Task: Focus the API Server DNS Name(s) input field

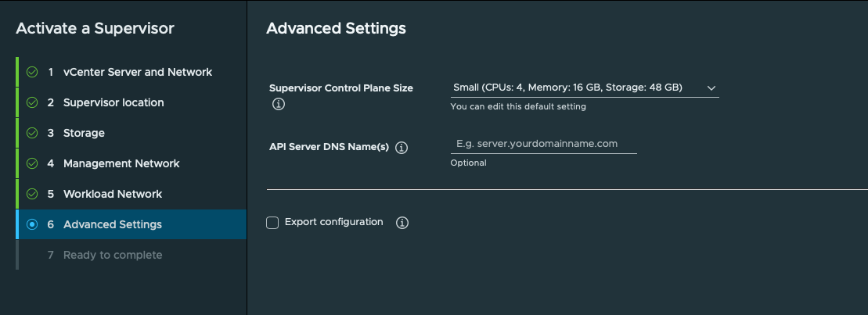Action: (x=544, y=144)
